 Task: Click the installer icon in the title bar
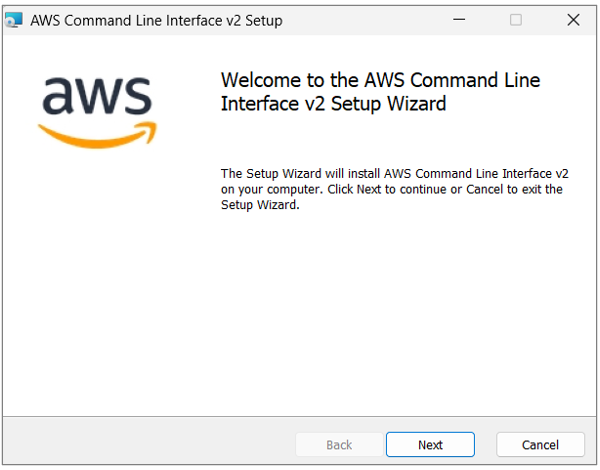coord(14,20)
